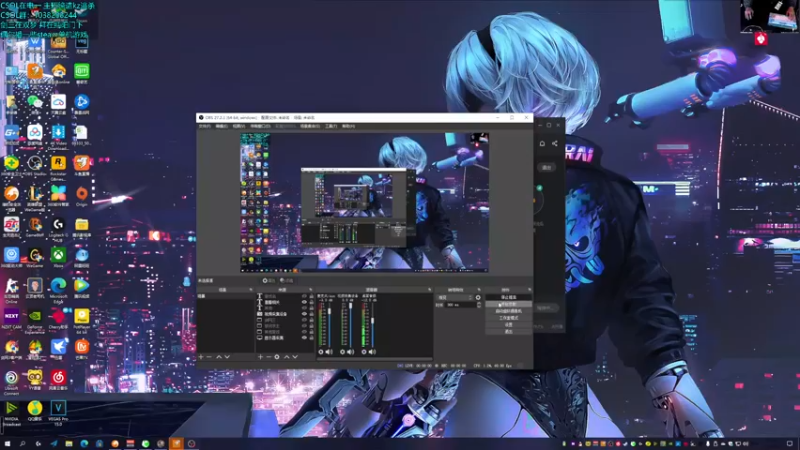This screenshot has height=450, width=800.
Task: Open 桌面音频 mixer channel settings gear
Action: tap(364, 352)
